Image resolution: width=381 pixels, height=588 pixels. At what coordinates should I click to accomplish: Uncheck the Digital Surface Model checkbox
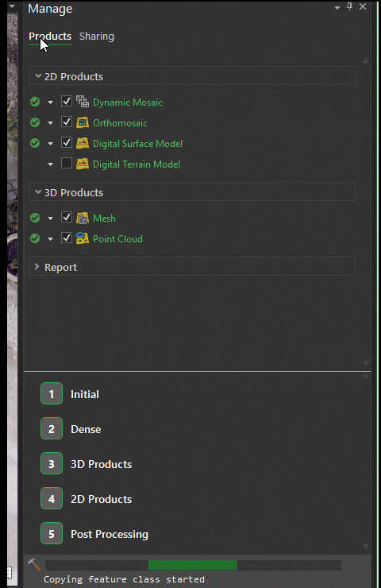click(67, 142)
